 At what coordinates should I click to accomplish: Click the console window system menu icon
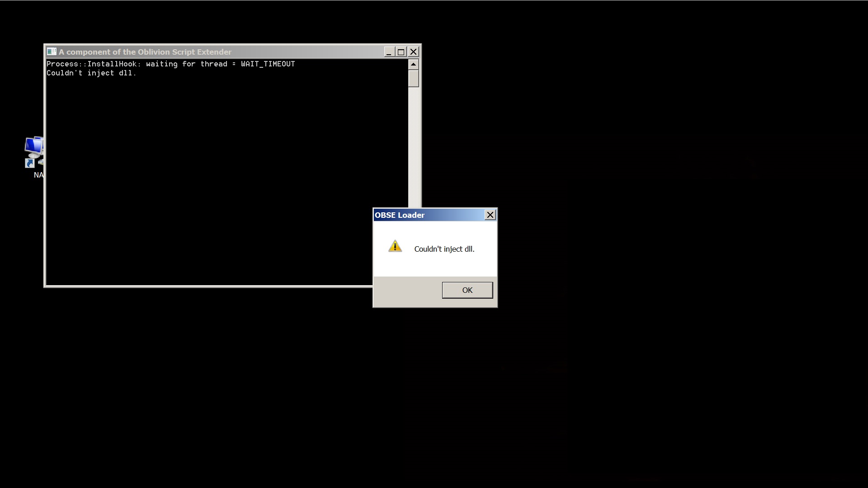click(52, 52)
